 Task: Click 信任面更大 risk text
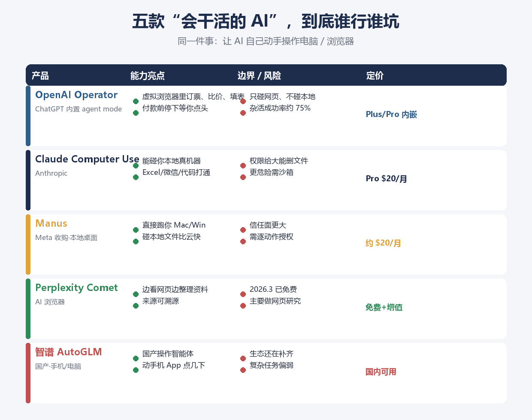click(268, 225)
